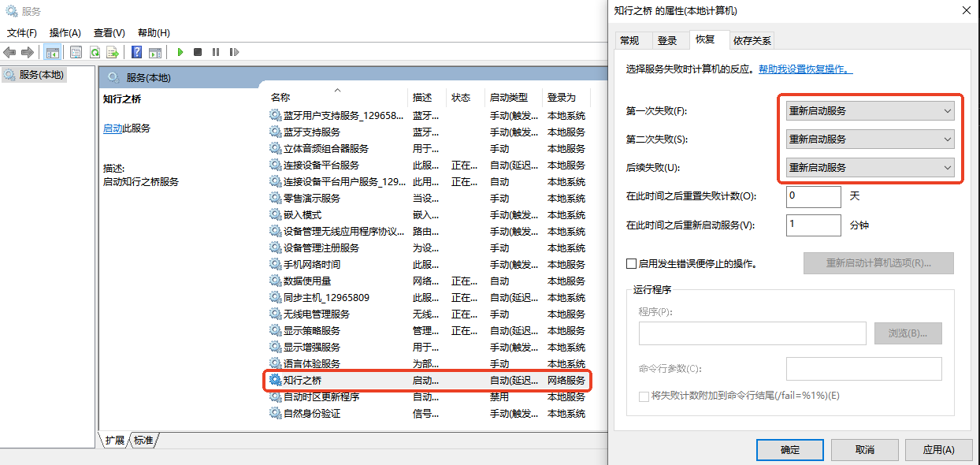Click the 应用(A) button
Screen dimensions: 980x465
click(938, 450)
